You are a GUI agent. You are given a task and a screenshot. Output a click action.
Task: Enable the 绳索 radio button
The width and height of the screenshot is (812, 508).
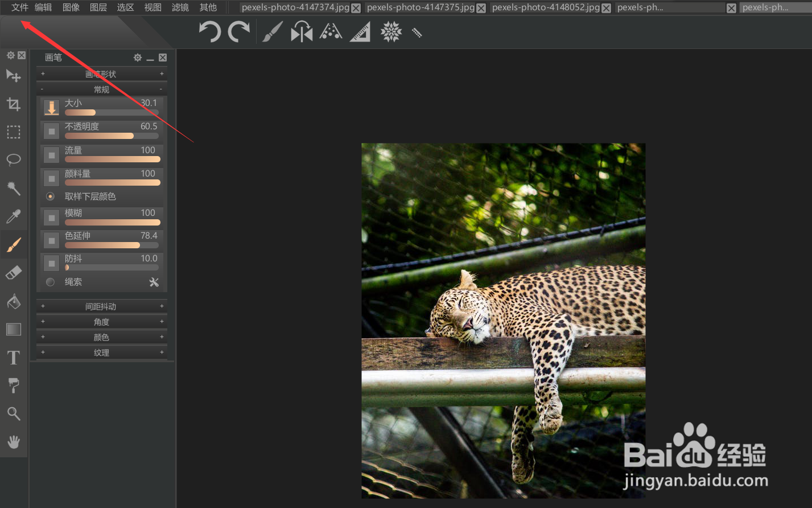(x=50, y=282)
